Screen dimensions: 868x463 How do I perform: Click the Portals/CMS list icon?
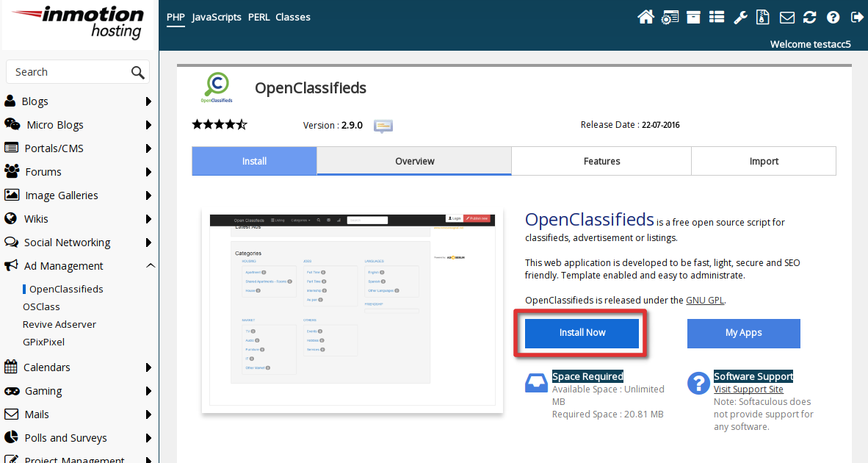(11, 148)
